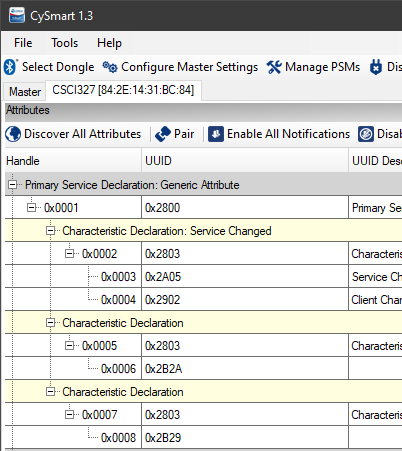Click the Client Char description cell in 0x0004 row

point(376,300)
